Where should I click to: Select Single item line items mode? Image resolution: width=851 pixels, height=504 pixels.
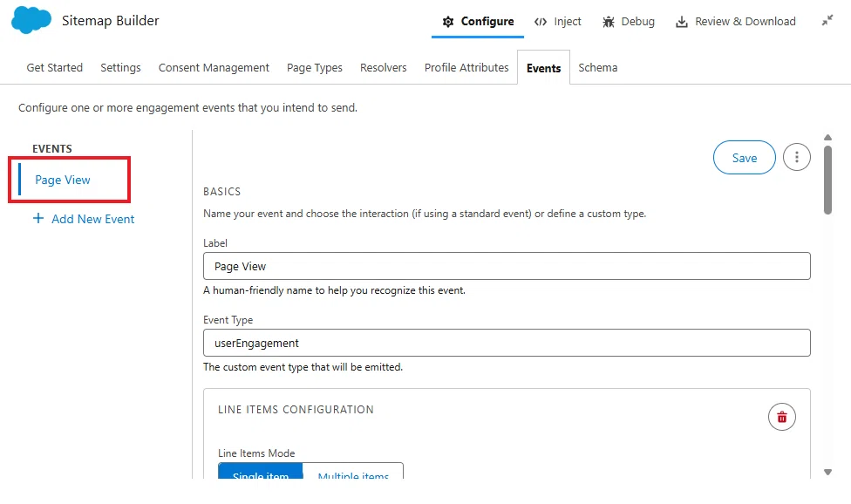tap(261, 471)
